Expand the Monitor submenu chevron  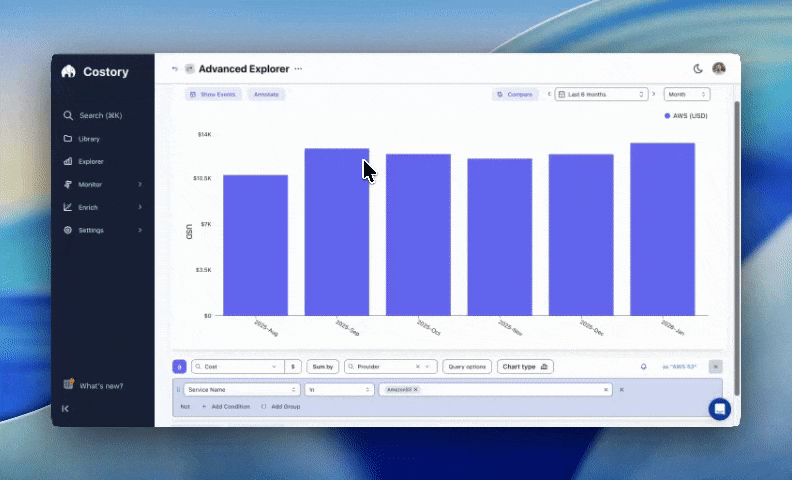(140, 184)
